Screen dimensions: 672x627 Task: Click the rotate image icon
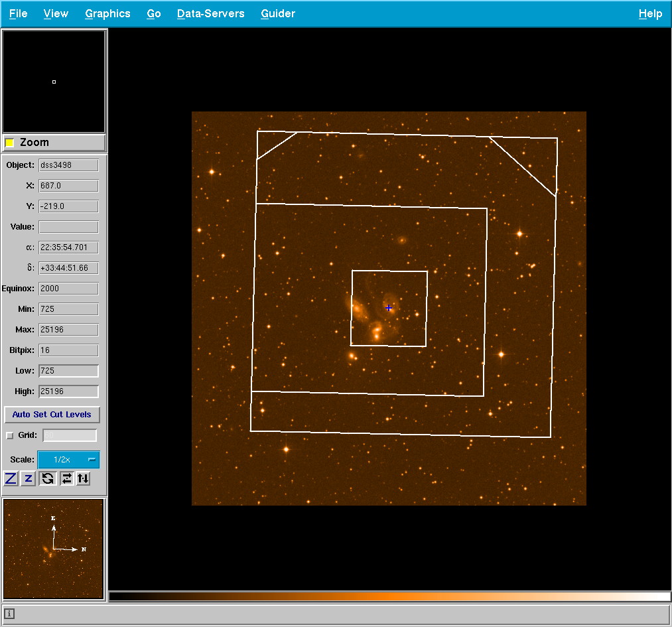(48, 478)
